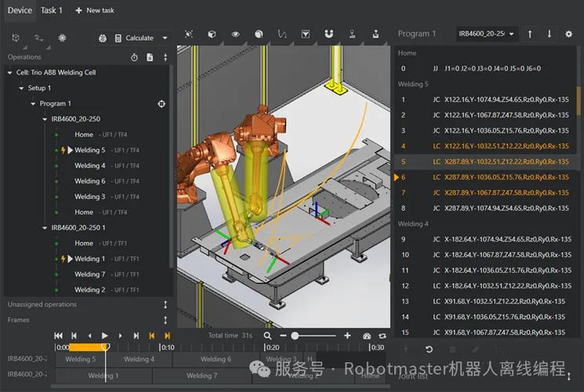Click the cube view orientation icon

click(212, 34)
